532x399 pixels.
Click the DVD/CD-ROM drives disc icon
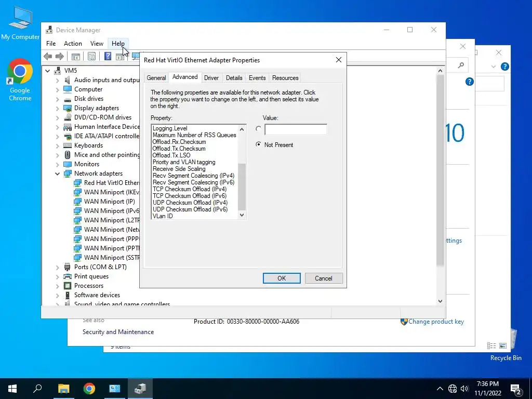(x=68, y=117)
